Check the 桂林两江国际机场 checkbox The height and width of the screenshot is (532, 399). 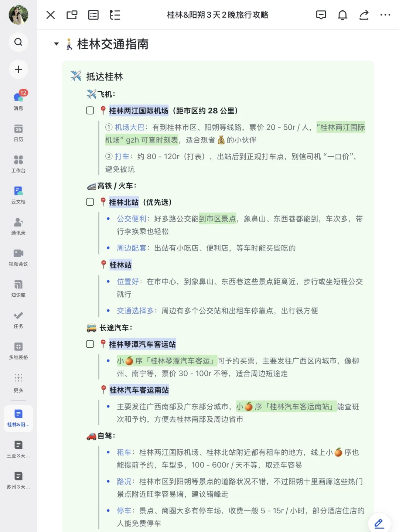coord(90,110)
